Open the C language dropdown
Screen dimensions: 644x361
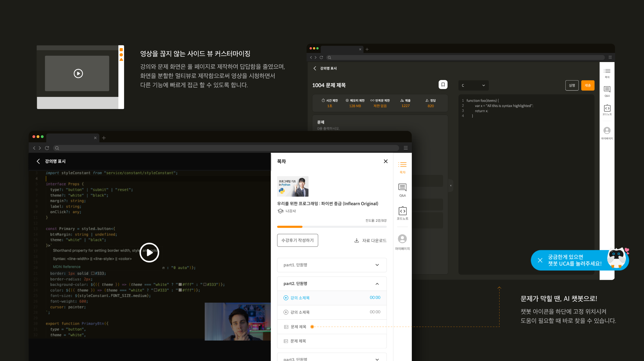click(473, 85)
